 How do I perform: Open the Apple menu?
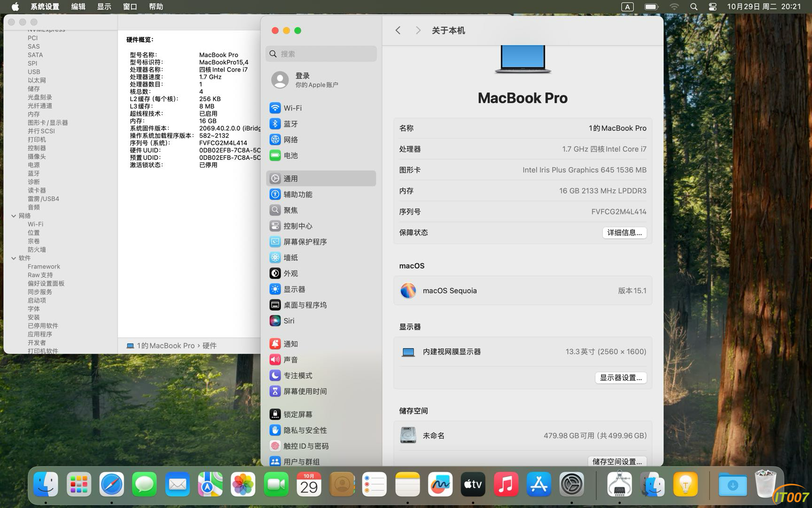[15, 7]
